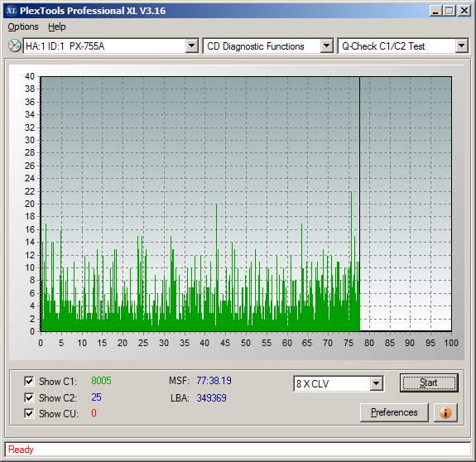Open the Q-Check C1/C2 Test dropdown
The height and width of the screenshot is (462, 476).
pos(461,46)
